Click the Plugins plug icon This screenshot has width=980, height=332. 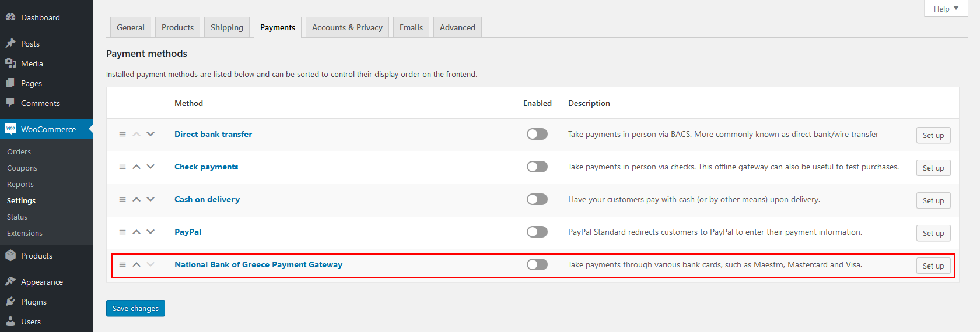pos(10,302)
